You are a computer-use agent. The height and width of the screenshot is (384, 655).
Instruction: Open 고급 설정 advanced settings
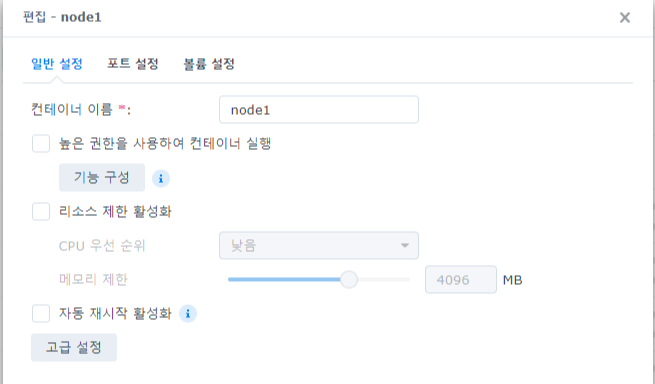click(x=74, y=347)
